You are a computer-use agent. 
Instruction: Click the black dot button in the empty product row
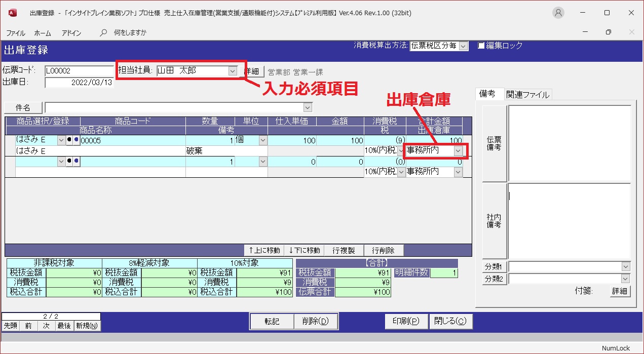pos(69,162)
